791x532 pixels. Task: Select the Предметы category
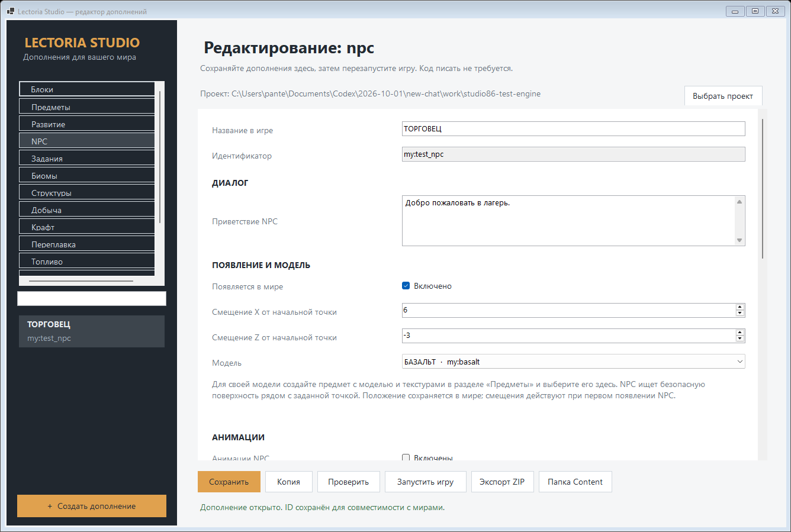click(87, 107)
